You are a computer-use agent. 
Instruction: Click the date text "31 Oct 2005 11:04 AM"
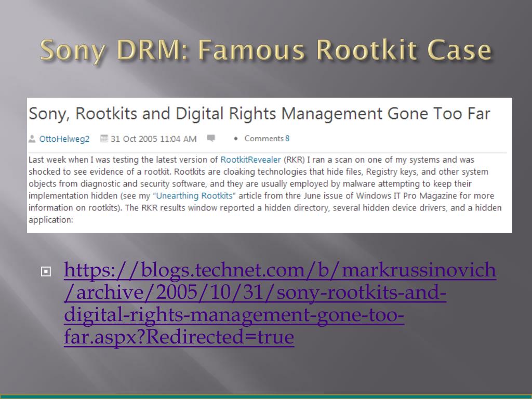tap(154, 139)
